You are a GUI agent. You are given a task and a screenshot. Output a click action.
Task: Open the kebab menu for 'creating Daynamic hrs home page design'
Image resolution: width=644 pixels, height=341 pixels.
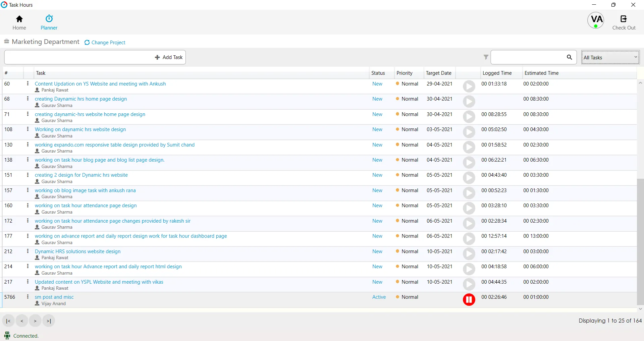coord(28,99)
